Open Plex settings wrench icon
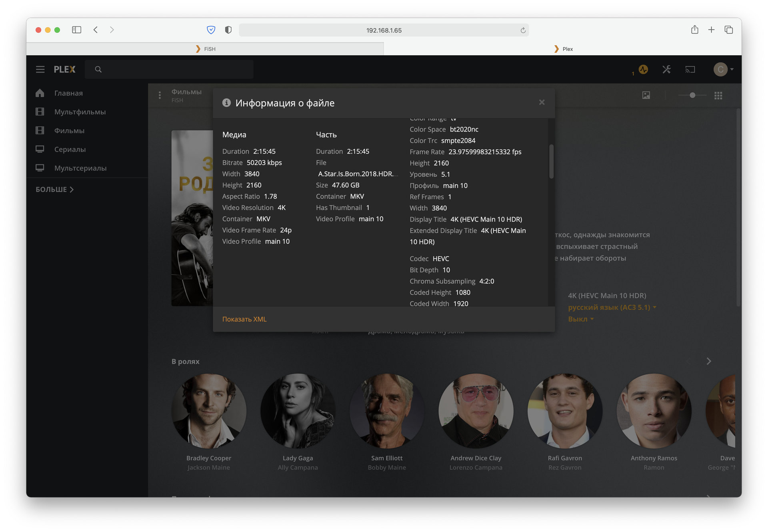Image resolution: width=768 pixels, height=532 pixels. tap(666, 70)
